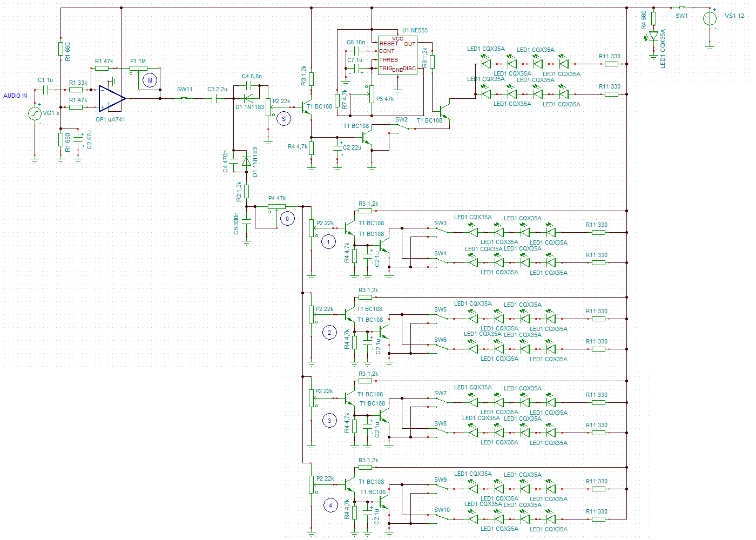Click the P4 47k potentiometer
The width and height of the screenshot is (756, 540).
click(276, 207)
